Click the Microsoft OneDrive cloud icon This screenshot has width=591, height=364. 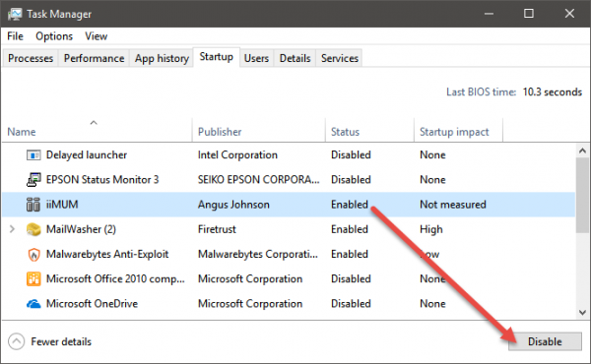[33, 304]
